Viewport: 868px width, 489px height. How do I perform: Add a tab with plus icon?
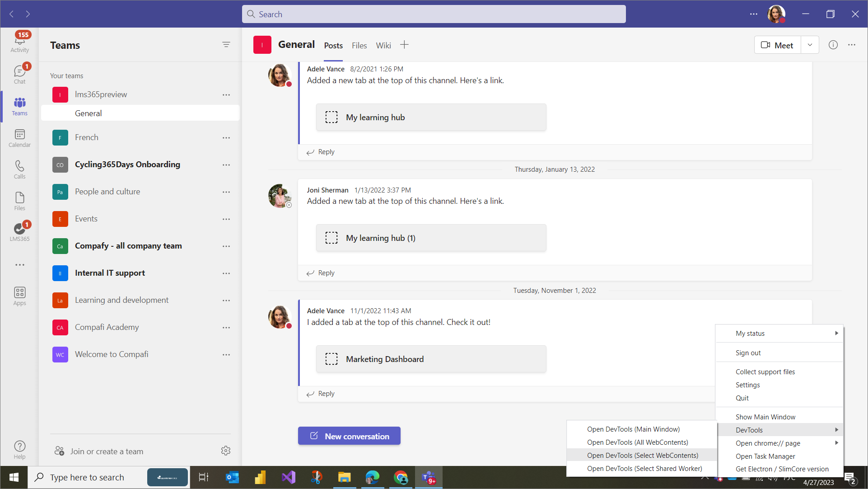[404, 45]
